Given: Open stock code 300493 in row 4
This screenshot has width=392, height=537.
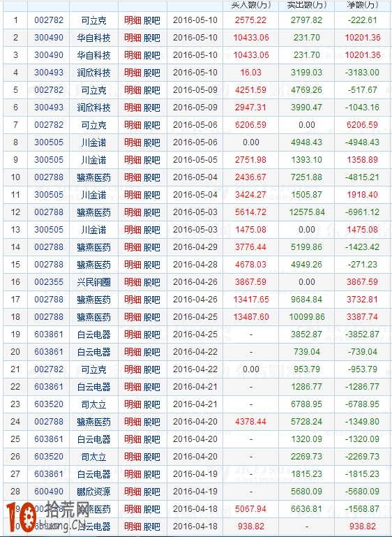Looking at the screenshot, I should 49,73.
